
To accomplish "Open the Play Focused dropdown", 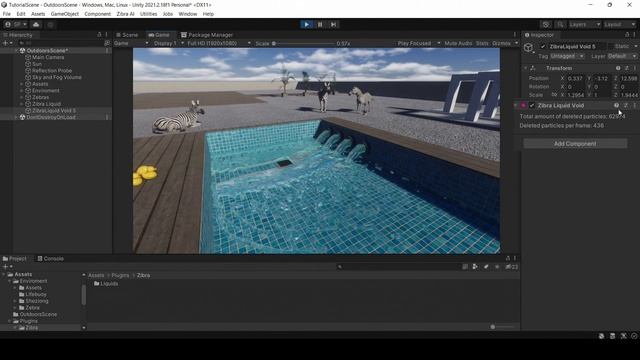I will pyautogui.click(x=418, y=43).
